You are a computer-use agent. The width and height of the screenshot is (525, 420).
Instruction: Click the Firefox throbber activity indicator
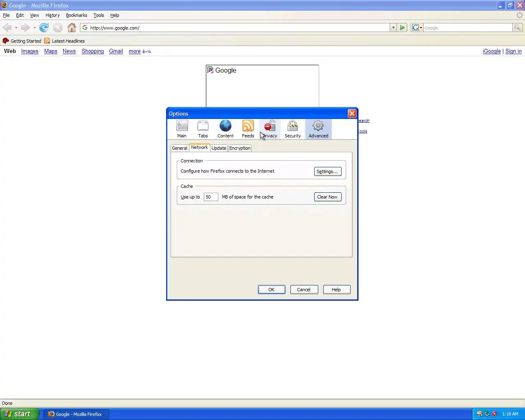[520, 15]
